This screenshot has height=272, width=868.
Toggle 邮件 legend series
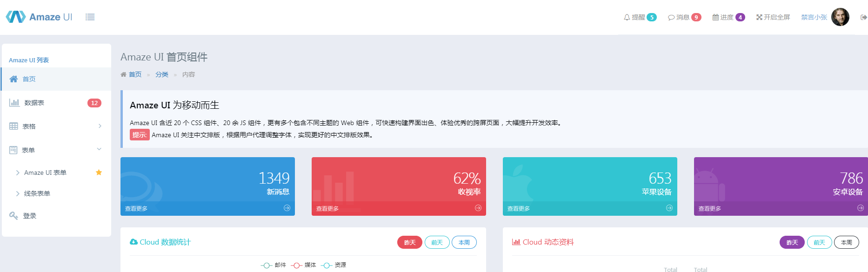point(274,265)
